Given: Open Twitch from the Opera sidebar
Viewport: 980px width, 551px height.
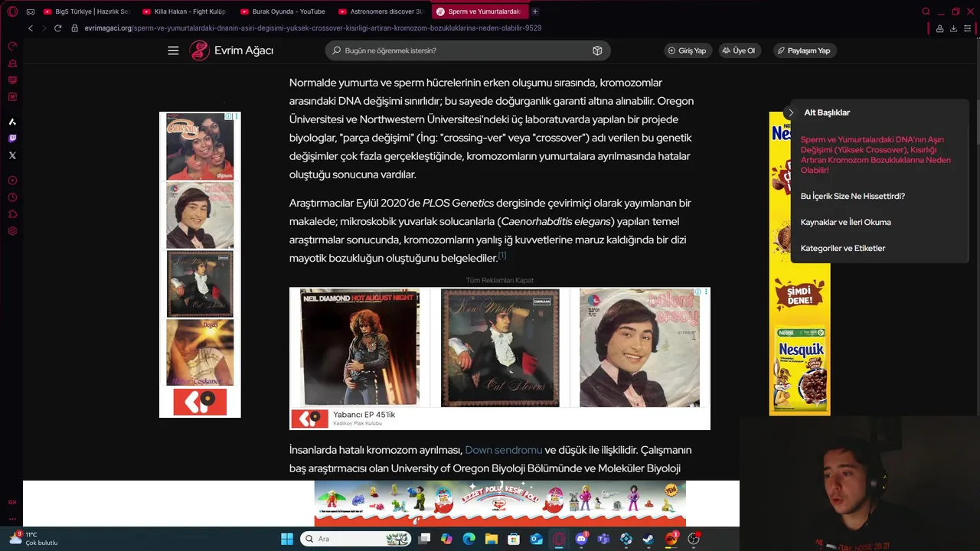Looking at the screenshot, I should pyautogui.click(x=12, y=139).
